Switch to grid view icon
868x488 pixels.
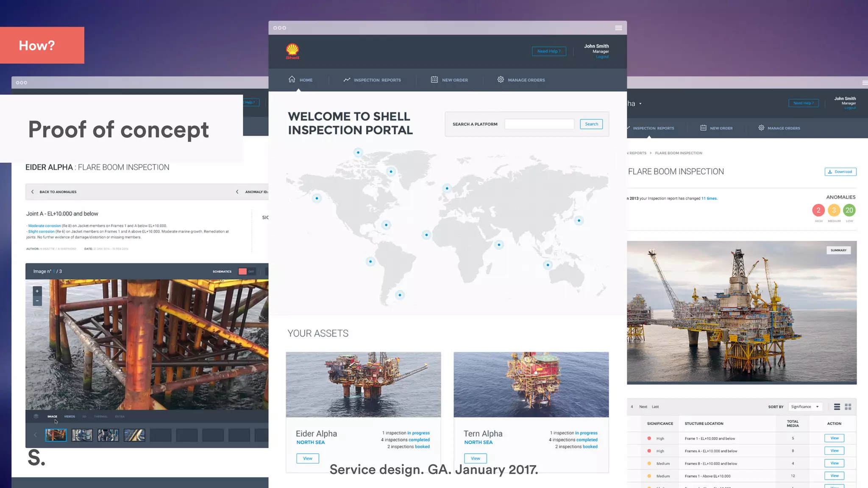848,407
